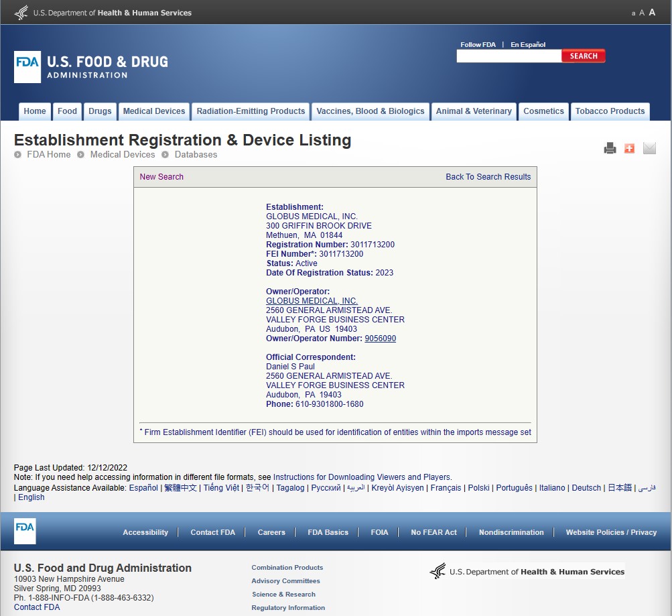Open owner GLOBUS MEDICAL, INC. link
Viewport: 672px width, 616px height.
pos(312,301)
